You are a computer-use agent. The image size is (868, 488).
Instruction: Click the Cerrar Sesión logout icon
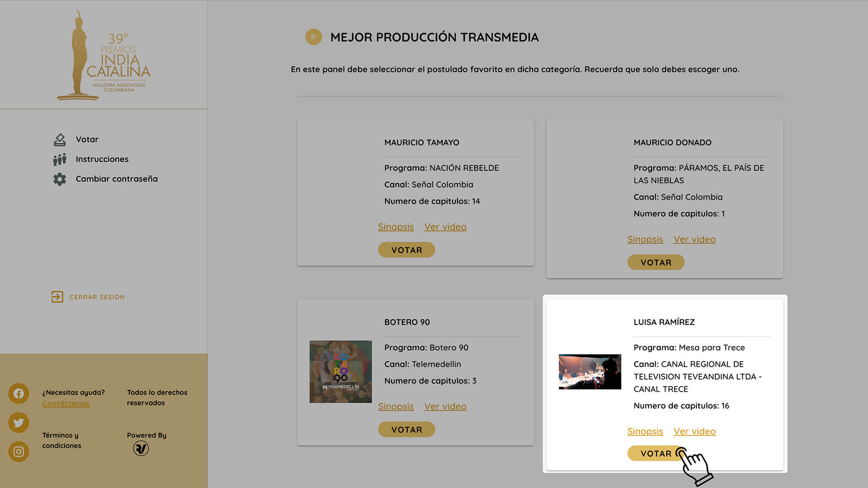point(57,297)
